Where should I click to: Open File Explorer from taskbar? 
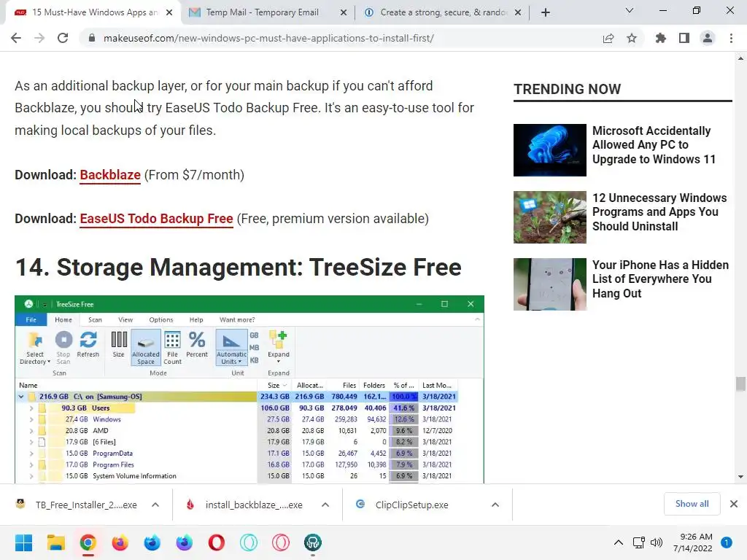56,542
